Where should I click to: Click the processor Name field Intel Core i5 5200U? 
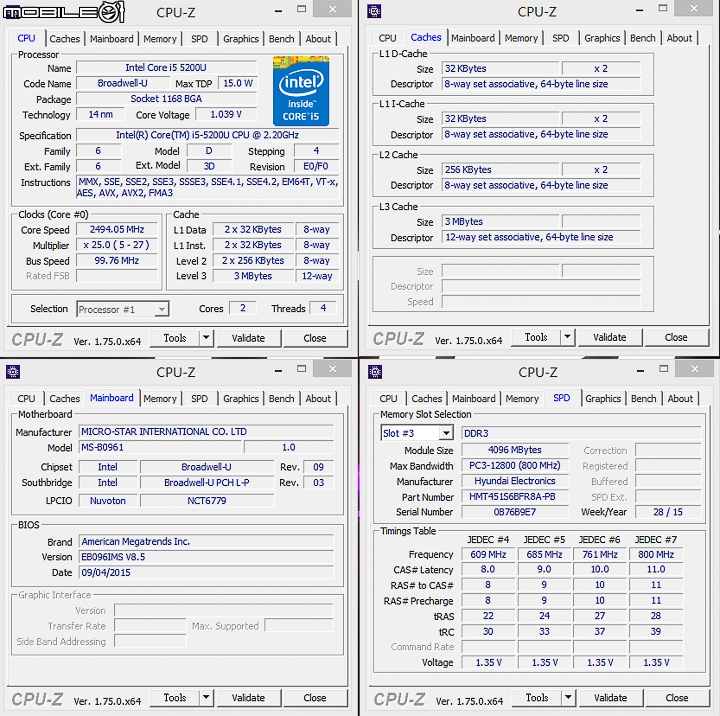(x=166, y=68)
